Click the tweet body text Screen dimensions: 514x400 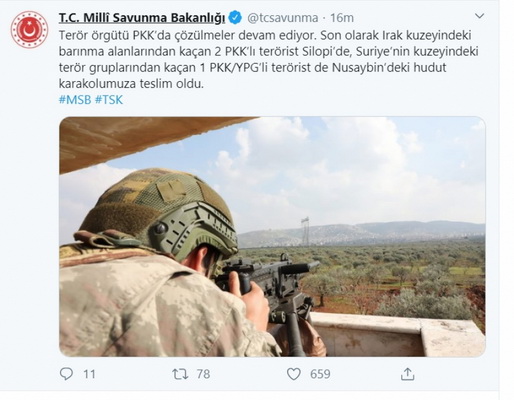pos(269,59)
